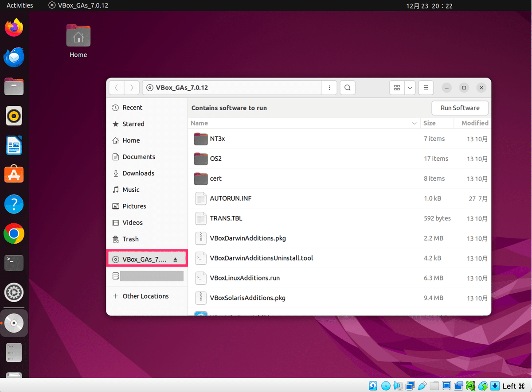The image size is (532, 392).
Task: Click the VirtualBox optical disk status icon
Action: 385,386
